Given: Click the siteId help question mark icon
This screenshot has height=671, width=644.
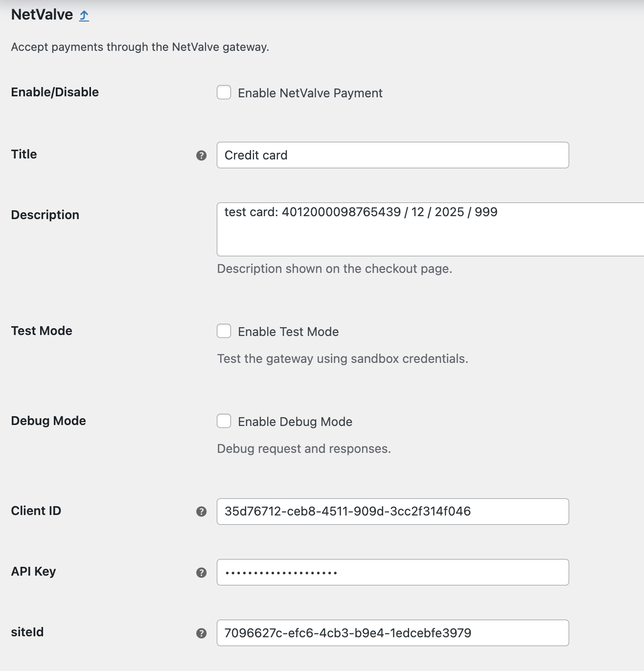Looking at the screenshot, I should [x=201, y=633].
